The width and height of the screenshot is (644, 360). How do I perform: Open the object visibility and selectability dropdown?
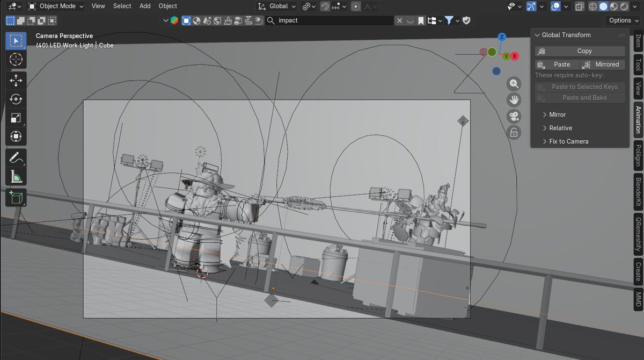514,6
